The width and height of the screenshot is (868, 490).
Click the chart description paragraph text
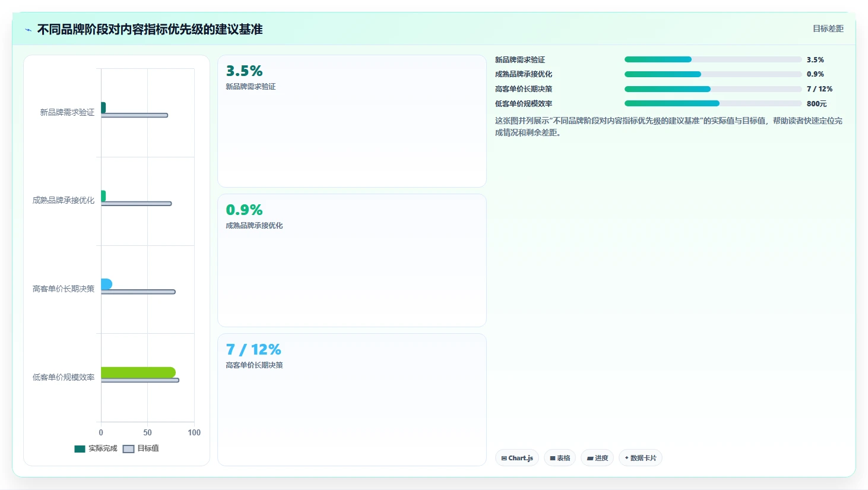tap(669, 127)
